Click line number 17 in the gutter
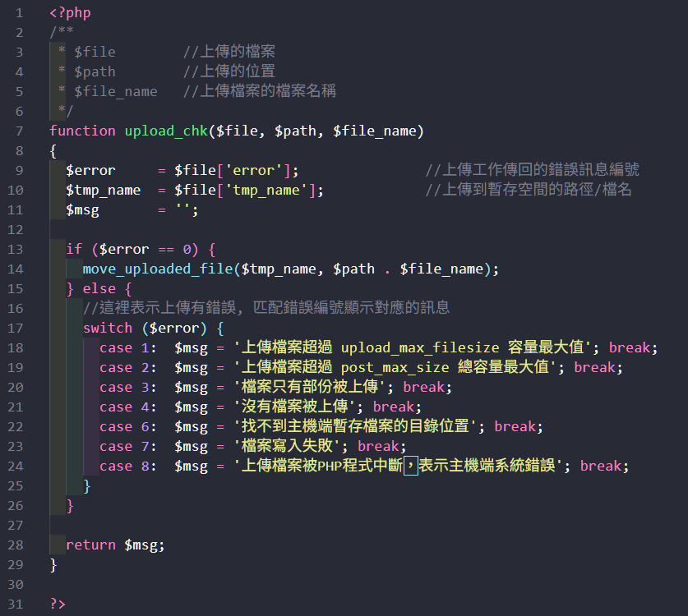 click(16, 328)
